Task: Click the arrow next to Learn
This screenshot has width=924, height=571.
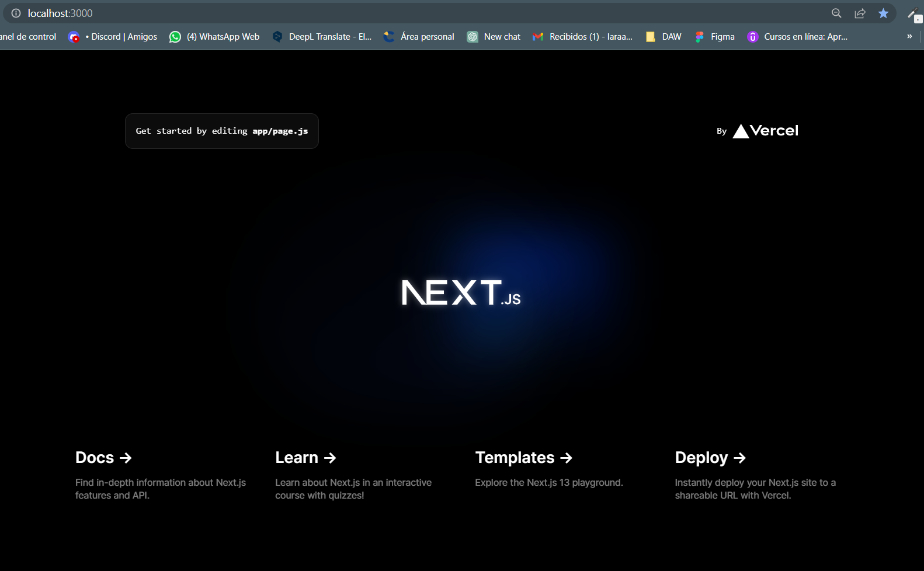Action: 330,458
